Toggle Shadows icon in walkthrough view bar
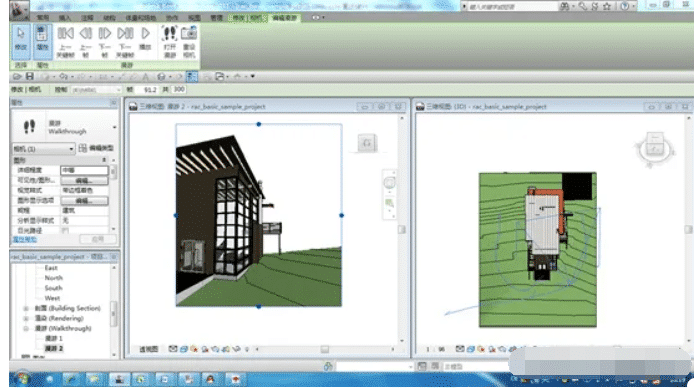 (205, 349)
